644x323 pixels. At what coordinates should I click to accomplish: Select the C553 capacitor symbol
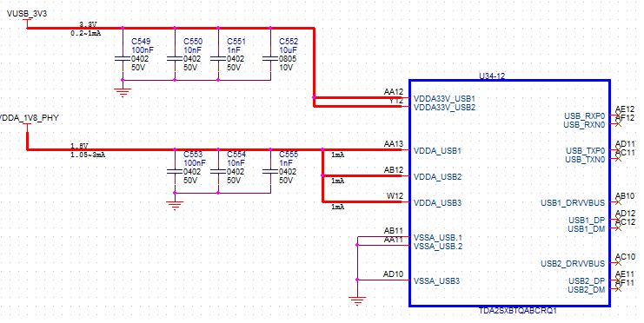[175, 172]
